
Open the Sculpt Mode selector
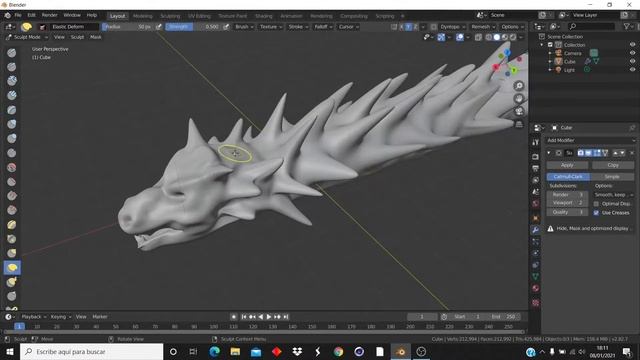(x=27, y=37)
